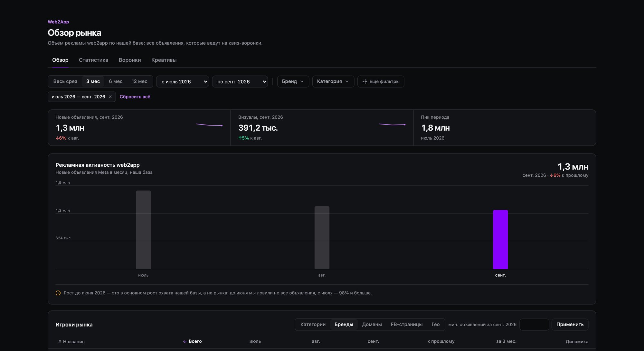644x351 pixels.
Task: Expand the Категория filter dropdown
Action: tap(333, 82)
